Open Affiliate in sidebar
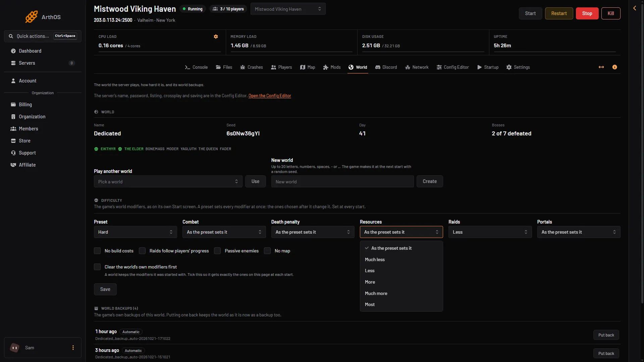 coord(43,165)
